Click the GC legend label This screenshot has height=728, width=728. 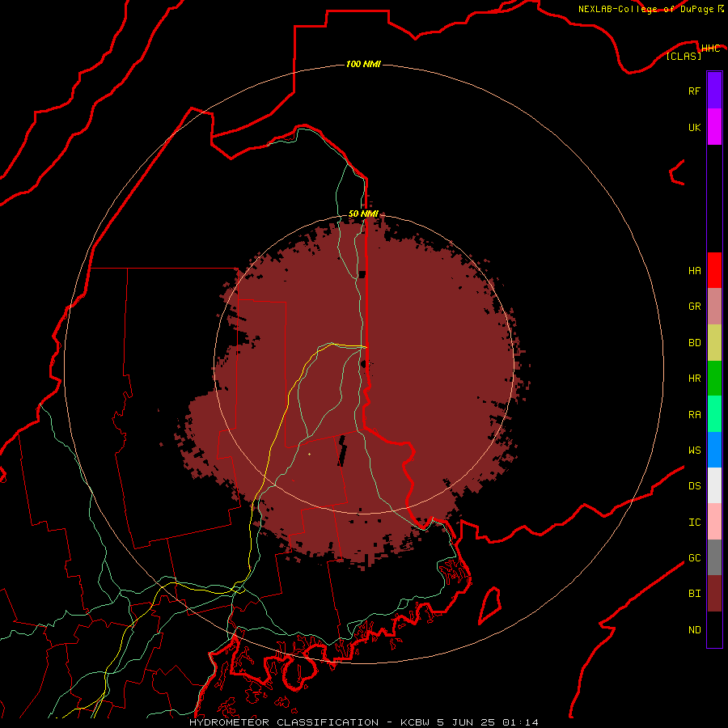(694, 558)
